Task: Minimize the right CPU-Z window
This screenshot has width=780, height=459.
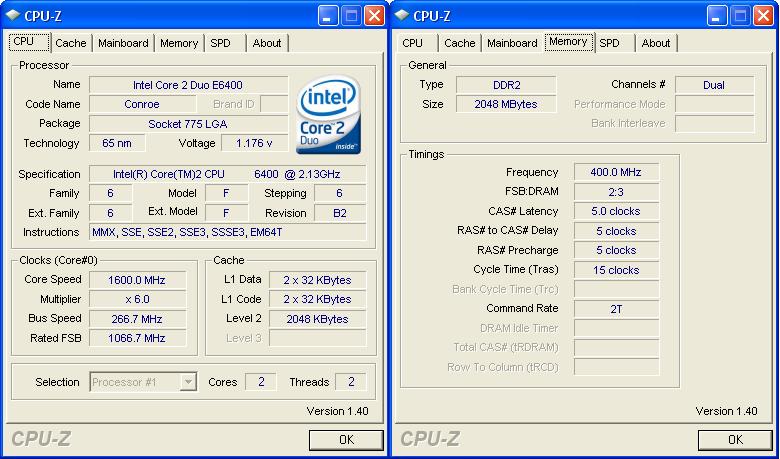Action: (x=716, y=16)
